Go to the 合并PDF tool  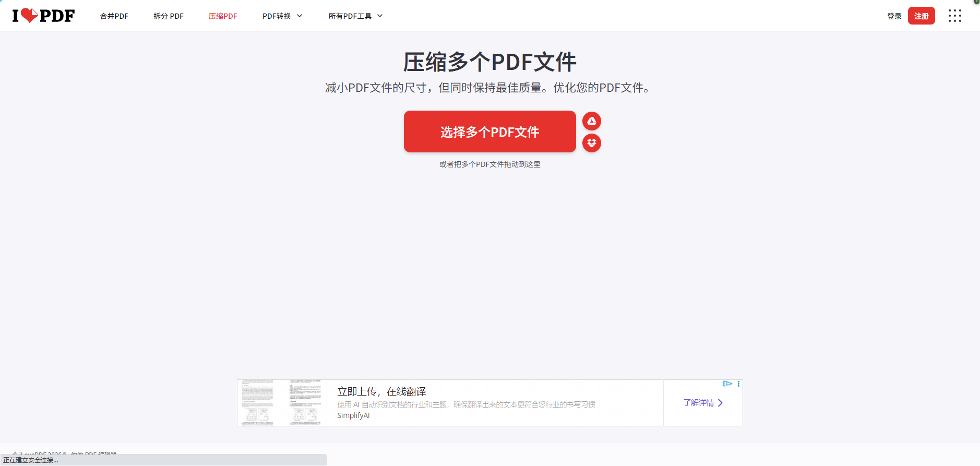click(114, 16)
